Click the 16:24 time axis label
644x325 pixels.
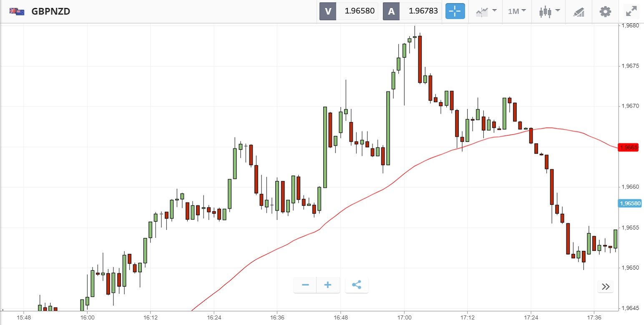click(x=214, y=317)
